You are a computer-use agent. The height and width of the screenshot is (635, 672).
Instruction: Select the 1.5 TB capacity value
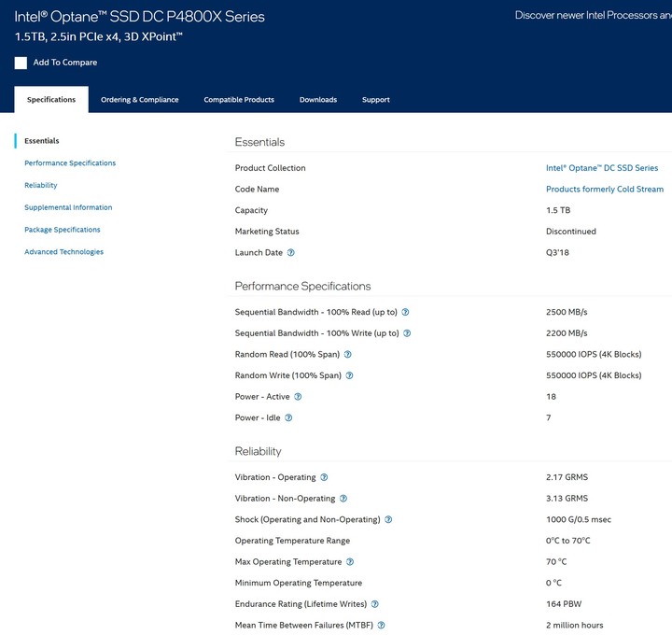pos(558,210)
